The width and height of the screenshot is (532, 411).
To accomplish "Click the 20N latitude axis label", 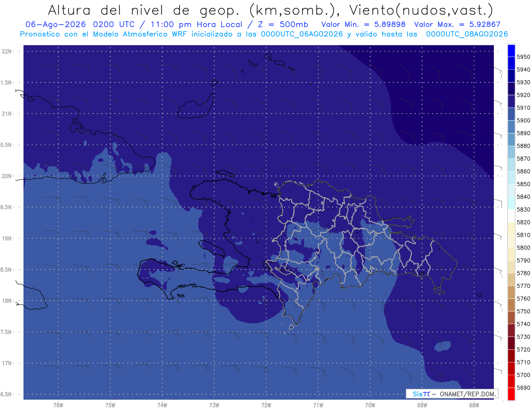I will point(8,176).
